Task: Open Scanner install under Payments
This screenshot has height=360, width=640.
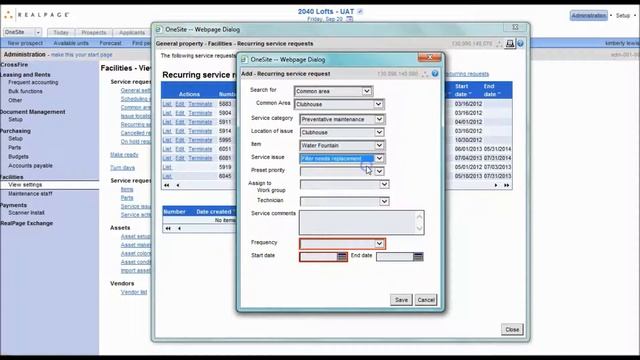Action: point(26,213)
